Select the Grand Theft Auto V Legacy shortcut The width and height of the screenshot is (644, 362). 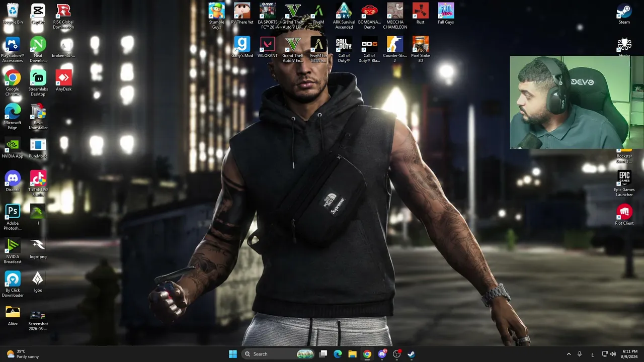point(293,17)
